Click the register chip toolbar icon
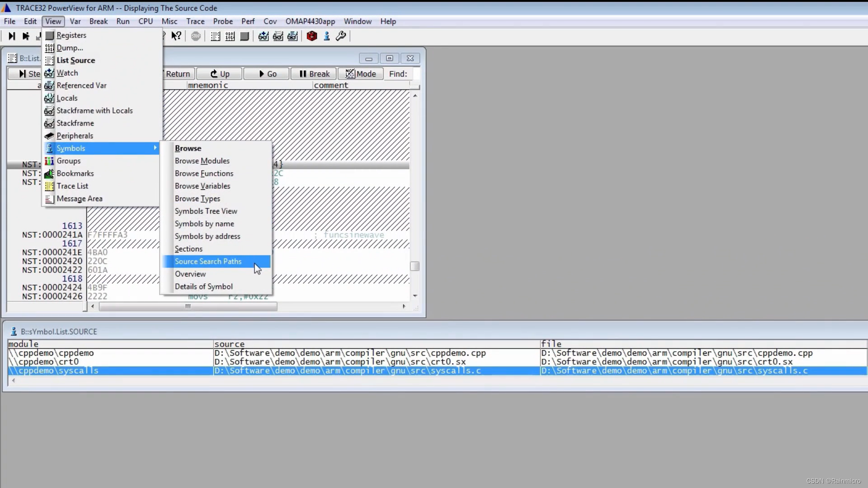 click(245, 36)
